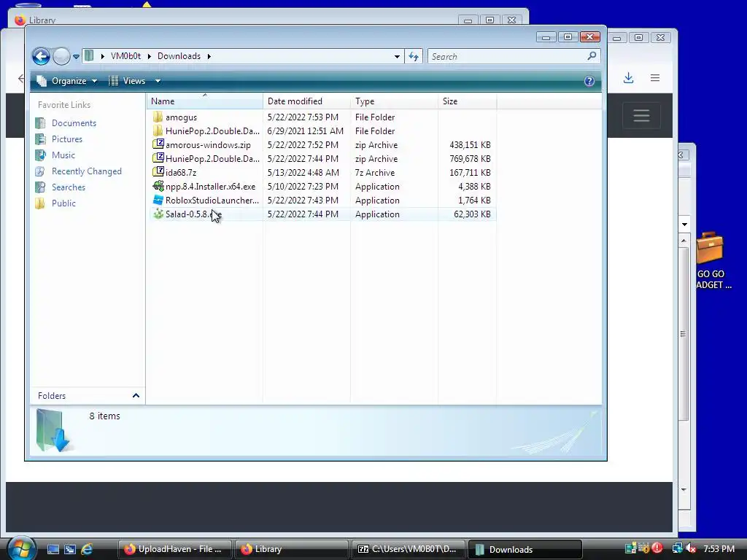Select npp.8.4.Installer.x64.exe icon

click(158, 186)
